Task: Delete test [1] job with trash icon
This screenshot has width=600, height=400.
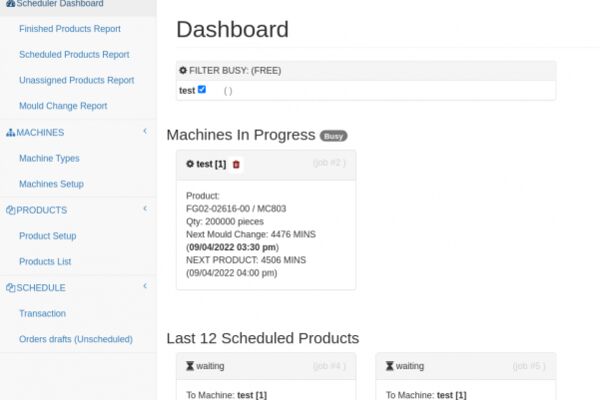Action: coord(236,164)
